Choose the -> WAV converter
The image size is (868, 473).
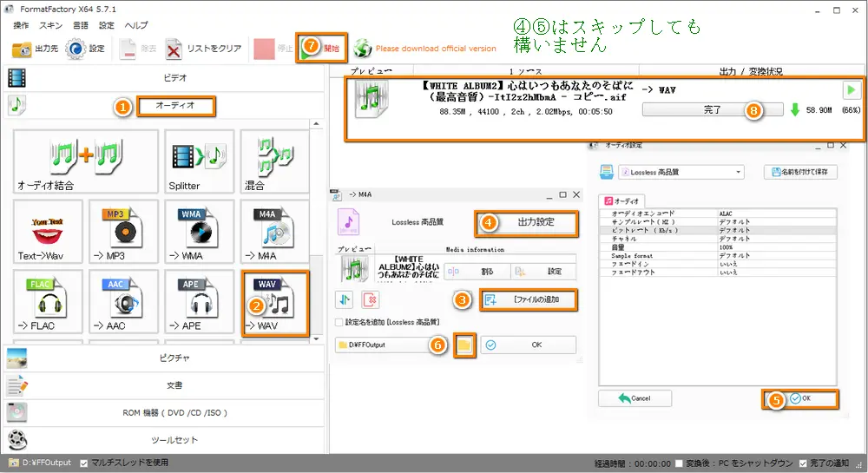[275, 303]
